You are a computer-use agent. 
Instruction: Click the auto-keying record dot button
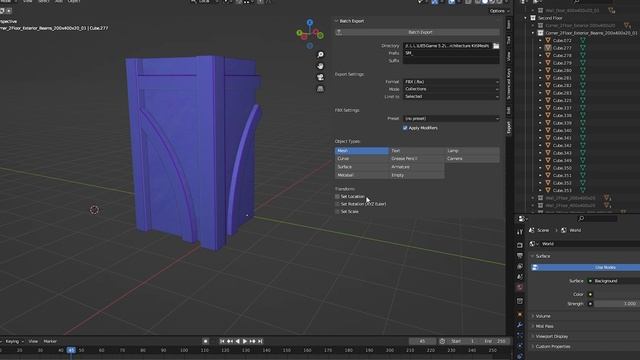pos(206,341)
